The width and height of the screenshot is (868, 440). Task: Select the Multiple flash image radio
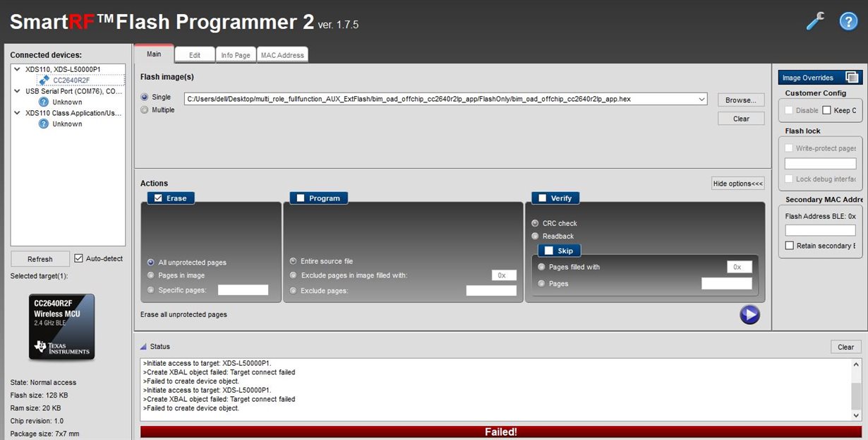pyautogui.click(x=145, y=109)
